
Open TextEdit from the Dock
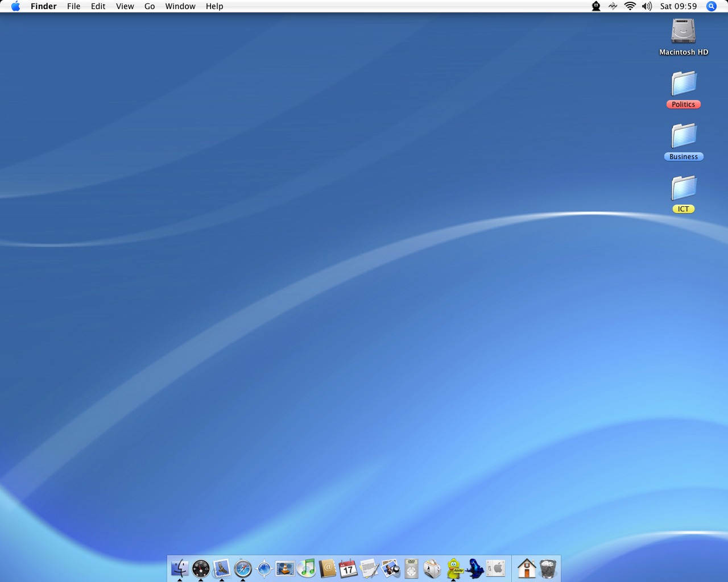click(x=369, y=568)
